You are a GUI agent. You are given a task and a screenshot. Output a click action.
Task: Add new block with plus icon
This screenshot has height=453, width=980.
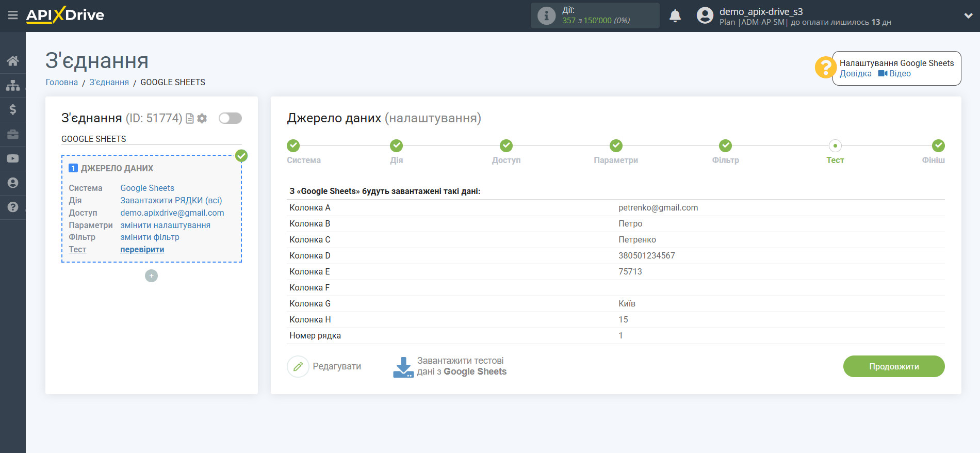pos(151,276)
